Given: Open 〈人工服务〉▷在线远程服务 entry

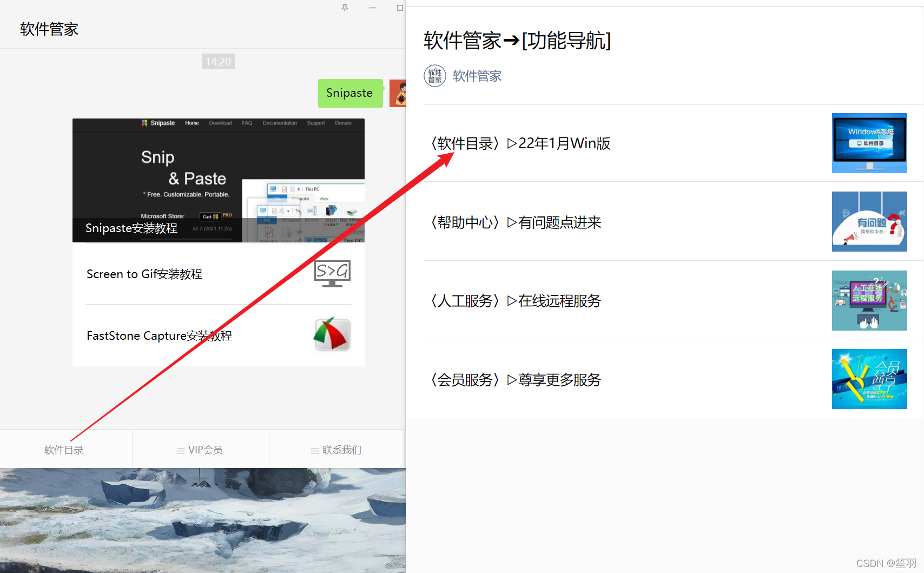Looking at the screenshot, I should 674,300.
